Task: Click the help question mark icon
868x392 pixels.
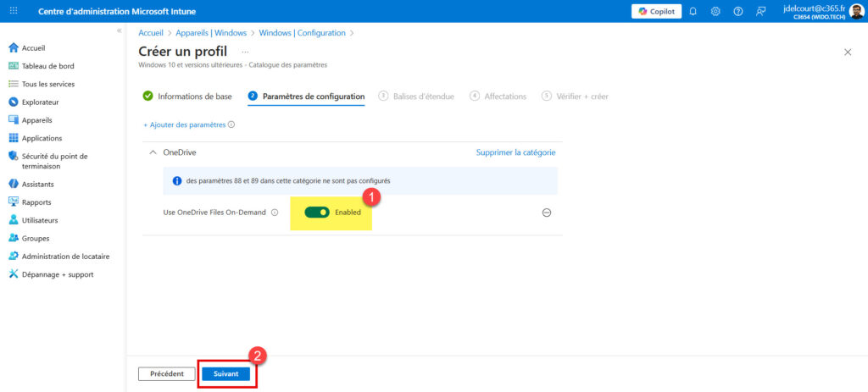Action: coord(737,11)
